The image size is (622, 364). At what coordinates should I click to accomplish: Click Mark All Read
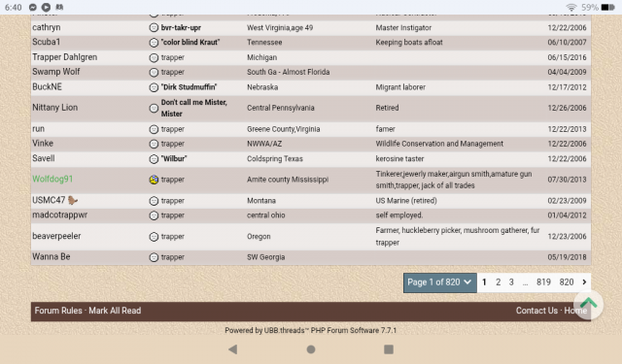(115, 311)
